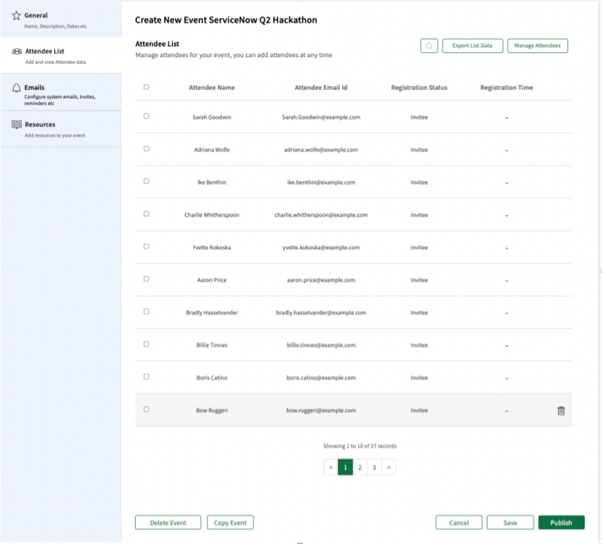The height and width of the screenshot is (544, 602).
Task: Save the event
Action: point(510,523)
